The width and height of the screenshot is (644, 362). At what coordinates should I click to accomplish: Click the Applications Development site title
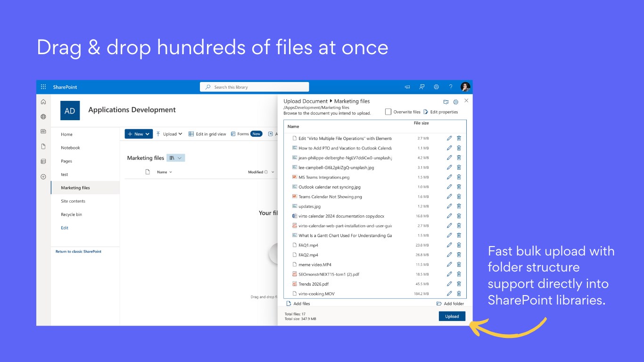click(x=132, y=110)
